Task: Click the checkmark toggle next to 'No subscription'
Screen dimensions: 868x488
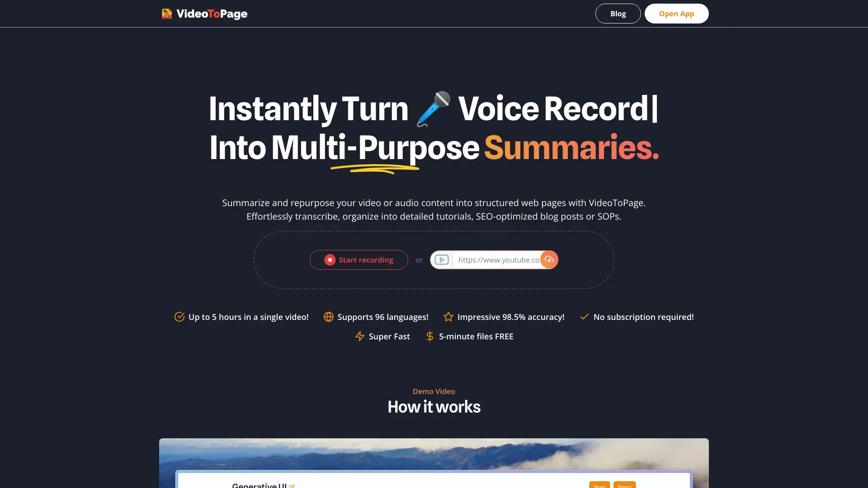Action: pyautogui.click(x=584, y=316)
